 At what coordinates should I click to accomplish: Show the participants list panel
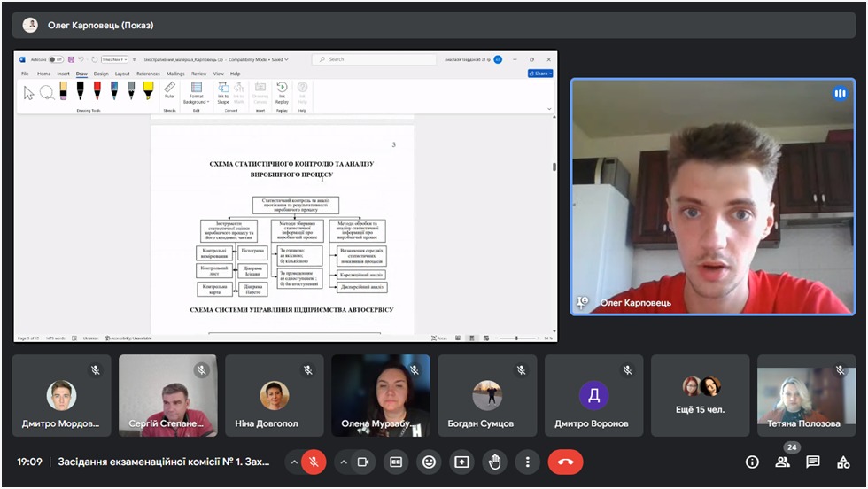click(x=782, y=462)
